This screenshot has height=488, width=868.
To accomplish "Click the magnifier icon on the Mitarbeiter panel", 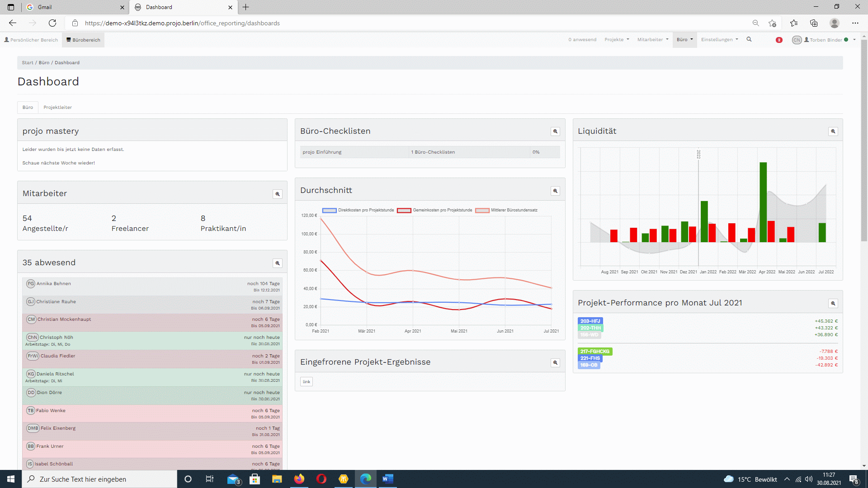I will pyautogui.click(x=277, y=193).
